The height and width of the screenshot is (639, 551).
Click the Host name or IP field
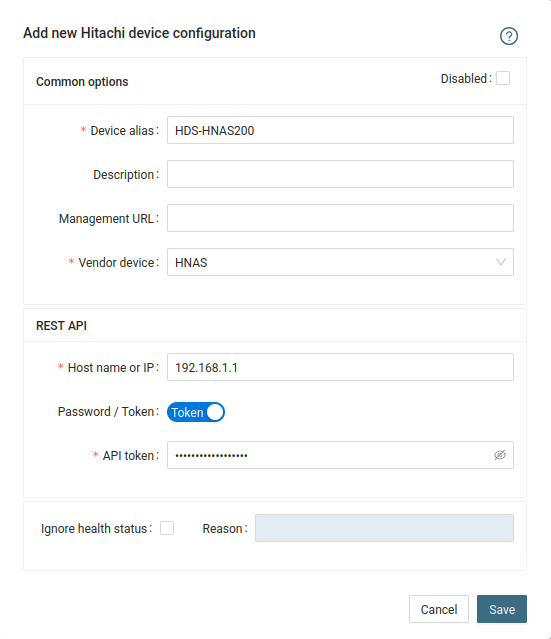point(340,367)
